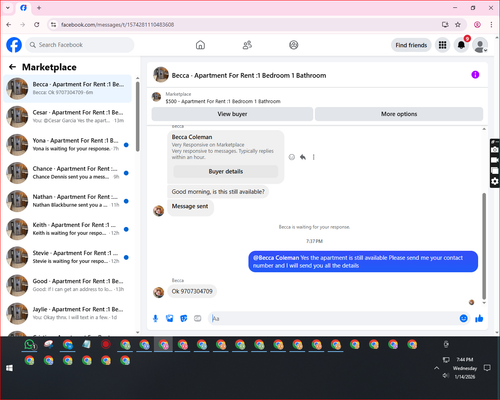The image size is (500, 400).
Task: Open the Yona conversation
Action: coord(68,145)
